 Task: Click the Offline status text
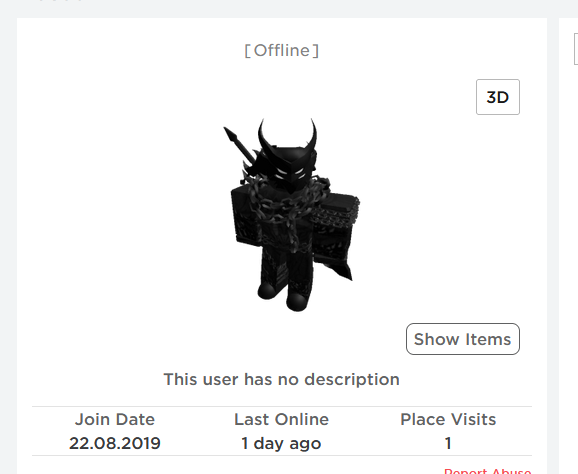pos(282,50)
